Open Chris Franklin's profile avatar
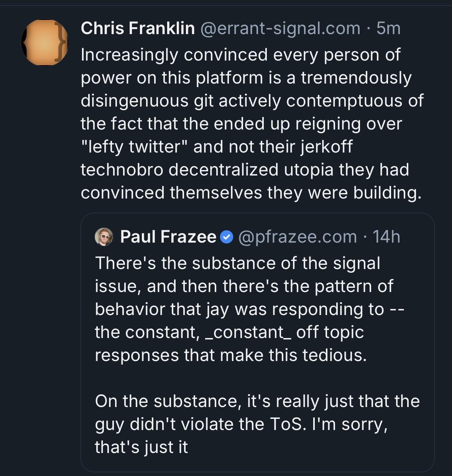The width and height of the screenshot is (452, 476). coord(44,42)
